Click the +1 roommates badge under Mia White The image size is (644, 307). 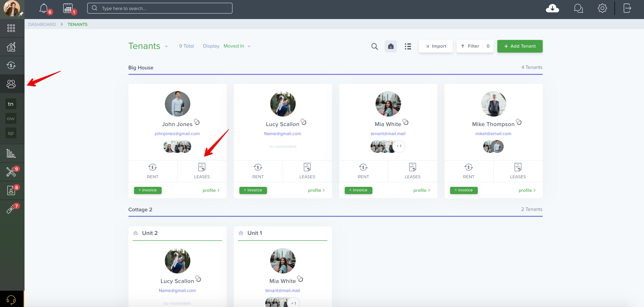tap(399, 146)
